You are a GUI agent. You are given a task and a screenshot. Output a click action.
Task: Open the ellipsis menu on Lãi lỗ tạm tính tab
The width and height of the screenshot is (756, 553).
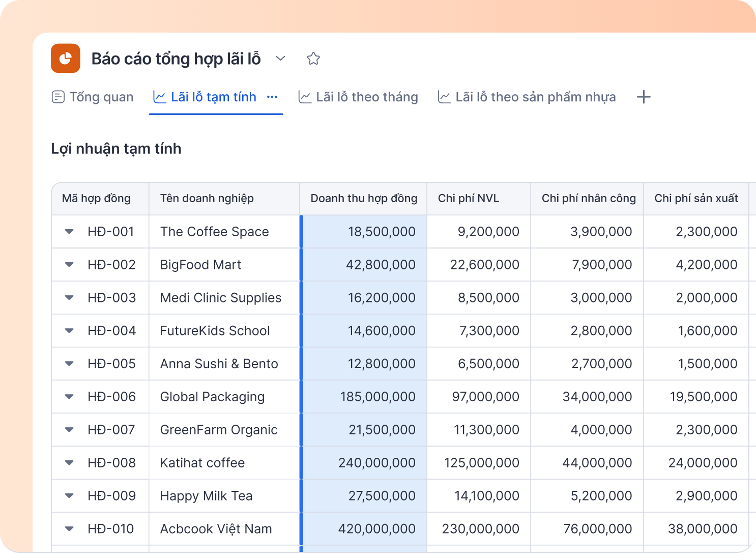(272, 97)
